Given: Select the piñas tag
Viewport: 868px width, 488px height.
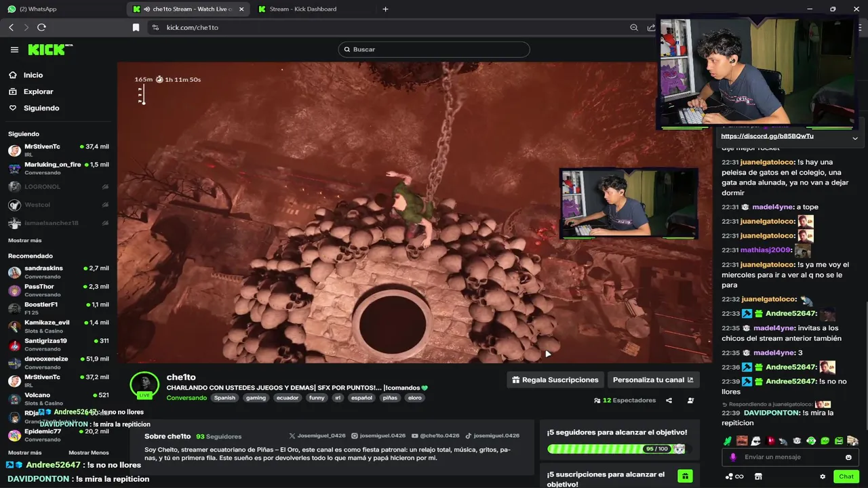Looking at the screenshot, I should (390, 398).
